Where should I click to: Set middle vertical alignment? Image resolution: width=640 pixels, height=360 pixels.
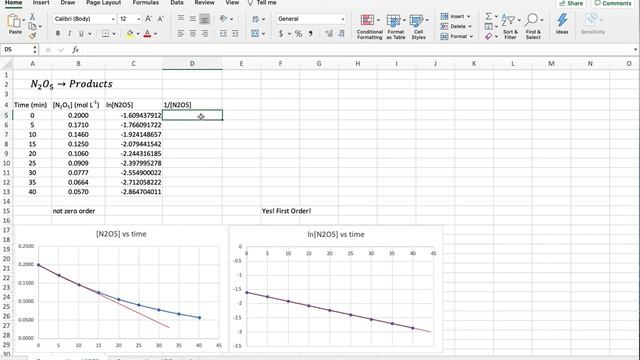pyautogui.click(x=193, y=18)
